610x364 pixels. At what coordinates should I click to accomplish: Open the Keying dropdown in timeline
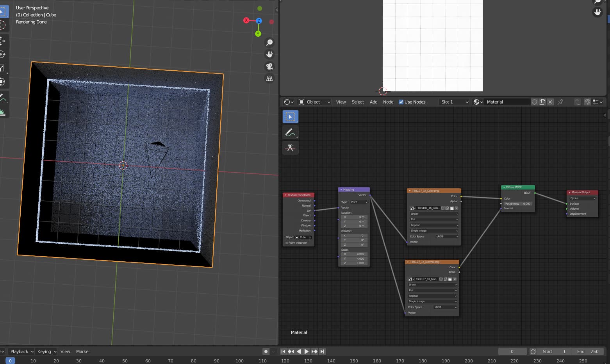[x=47, y=352]
